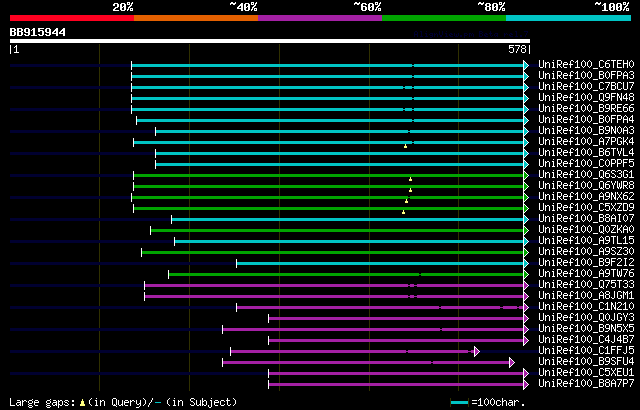Click the yellow gap marker under C5XZD9 alignment

pos(403,212)
